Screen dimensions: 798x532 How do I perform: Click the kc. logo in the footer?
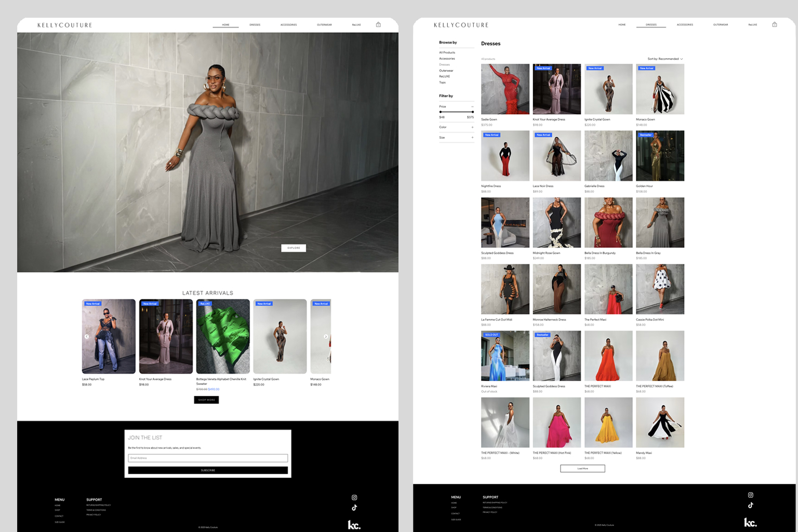355,525
